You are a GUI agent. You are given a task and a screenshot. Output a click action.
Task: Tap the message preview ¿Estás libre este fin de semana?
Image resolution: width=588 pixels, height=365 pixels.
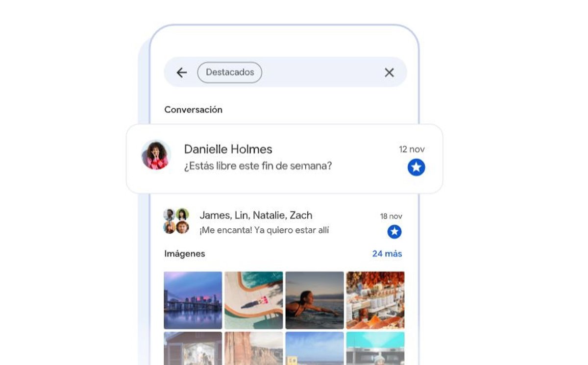[258, 166]
